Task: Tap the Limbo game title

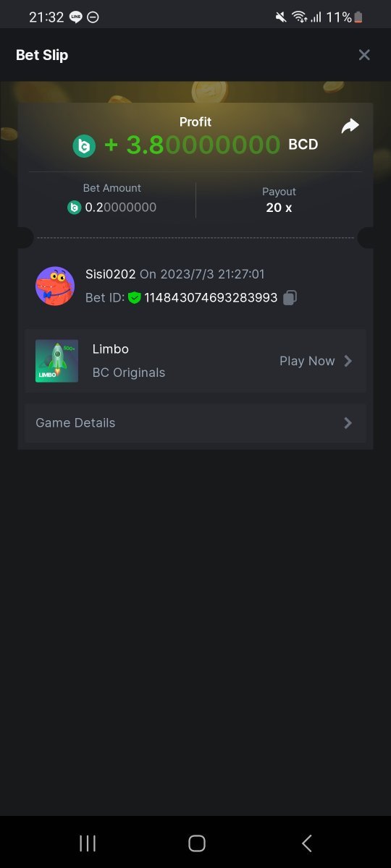Action: tap(111, 349)
